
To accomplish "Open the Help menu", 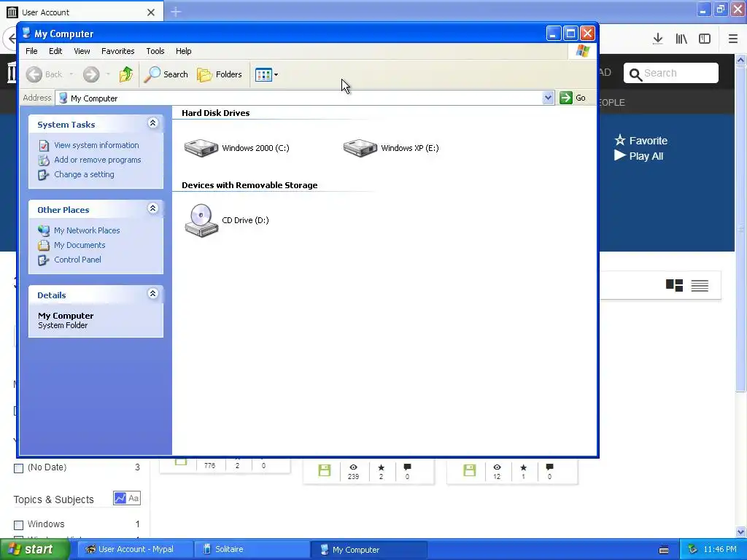I will [183, 51].
